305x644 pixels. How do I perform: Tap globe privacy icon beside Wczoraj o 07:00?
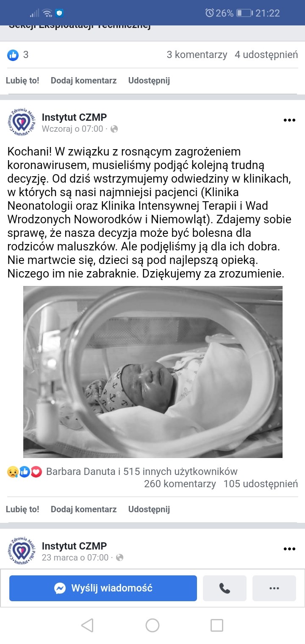coord(114,129)
